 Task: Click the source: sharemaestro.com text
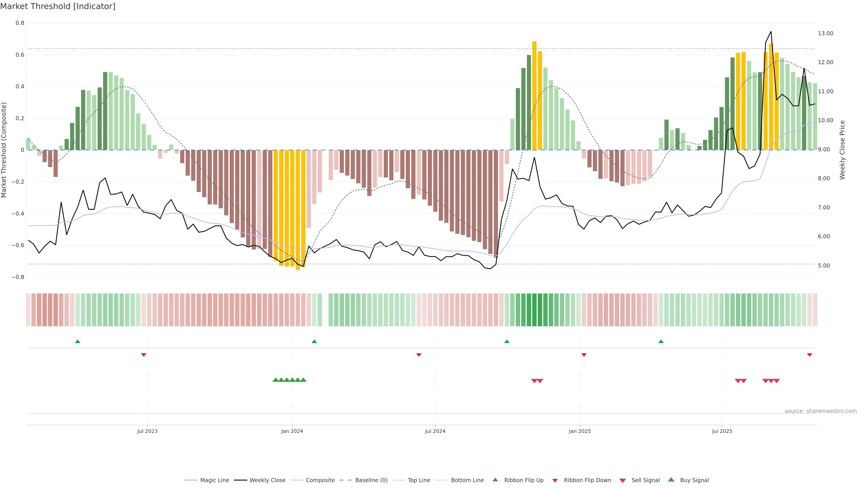(x=821, y=411)
